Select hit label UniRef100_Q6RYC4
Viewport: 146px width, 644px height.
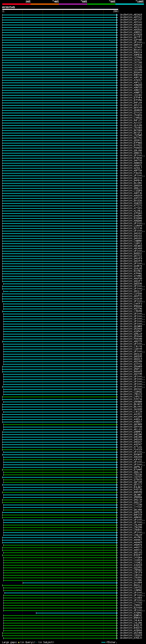(x=131, y=45)
